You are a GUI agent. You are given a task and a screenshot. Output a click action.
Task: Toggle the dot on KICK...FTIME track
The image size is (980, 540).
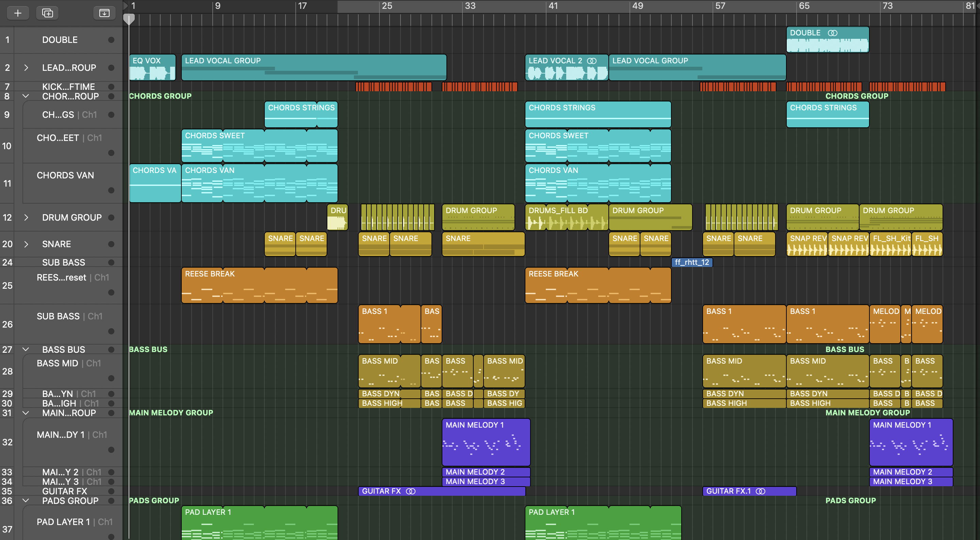pyautogui.click(x=111, y=87)
